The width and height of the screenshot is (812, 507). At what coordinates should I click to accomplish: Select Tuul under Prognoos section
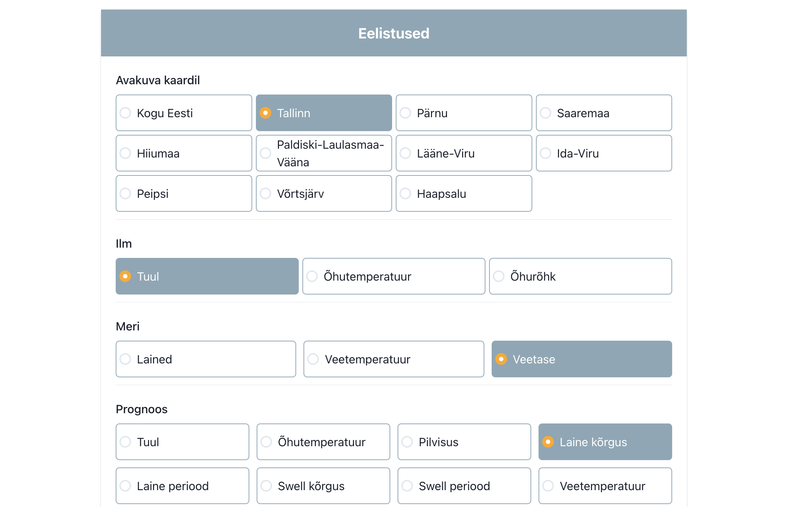[x=182, y=442]
